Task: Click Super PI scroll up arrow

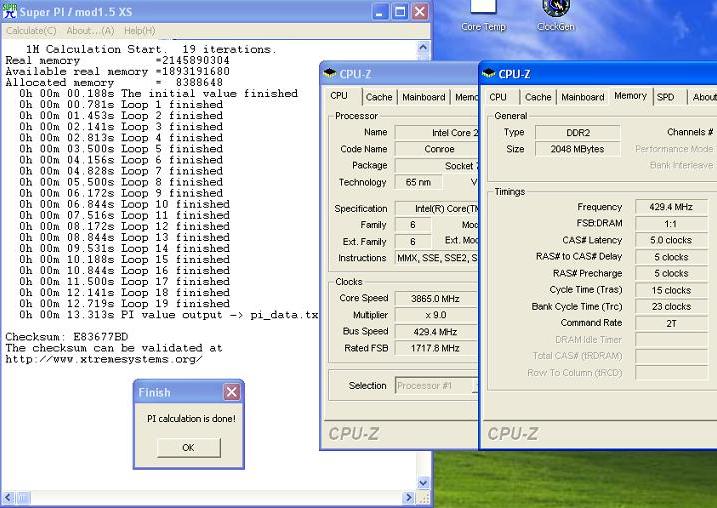Action: [x=423, y=47]
